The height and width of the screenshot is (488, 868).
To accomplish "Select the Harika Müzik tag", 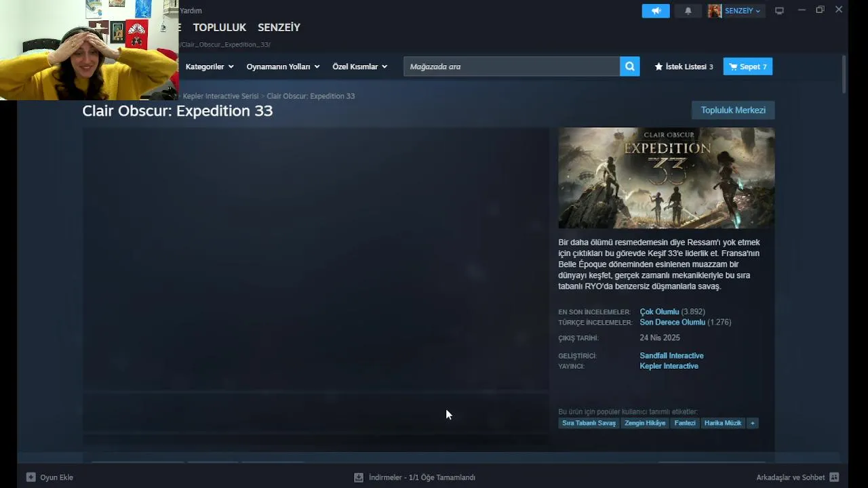I will point(723,423).
